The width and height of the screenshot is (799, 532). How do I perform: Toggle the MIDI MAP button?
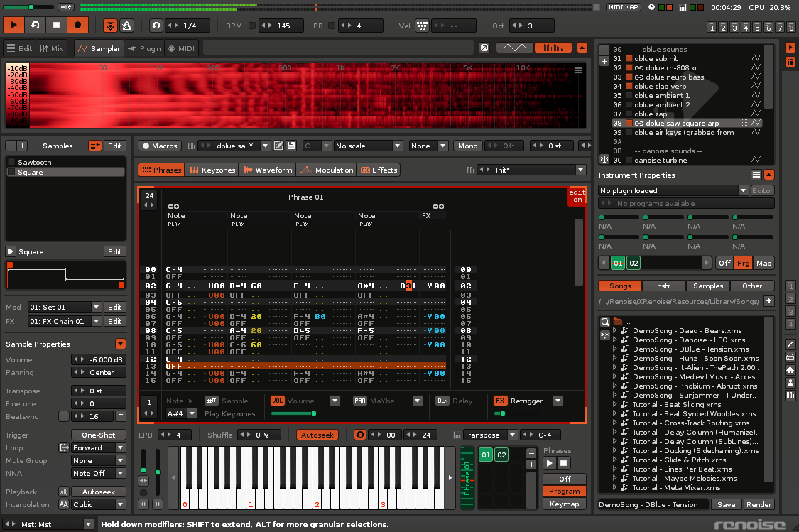(x=623, y=7)
